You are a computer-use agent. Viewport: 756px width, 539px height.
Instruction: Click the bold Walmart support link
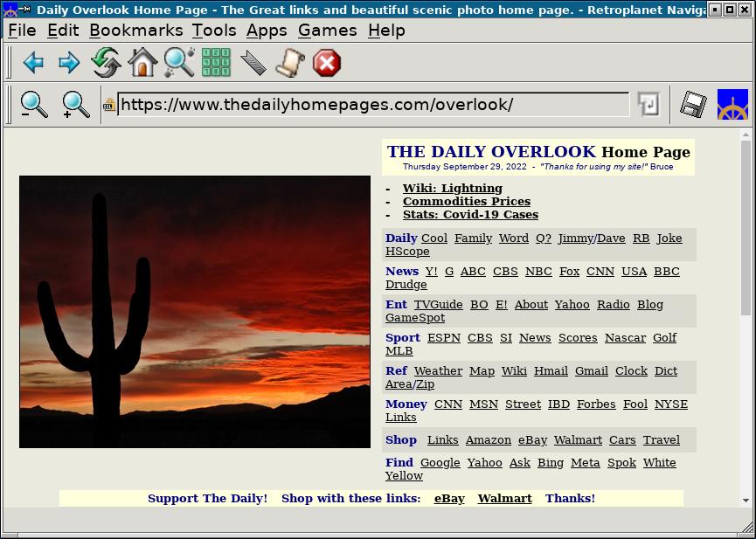[504, 499]
